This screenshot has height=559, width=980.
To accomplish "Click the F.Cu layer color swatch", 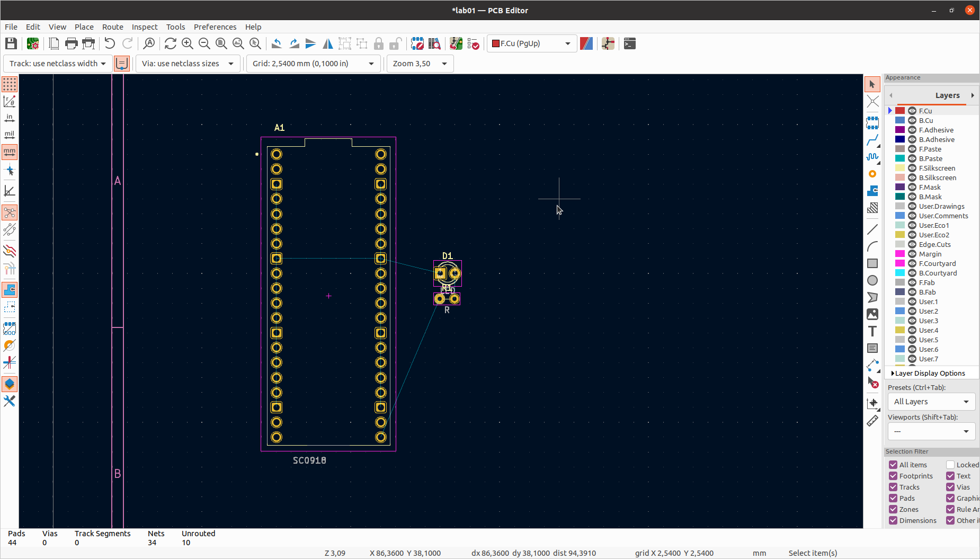I will (x=900, y=110).
